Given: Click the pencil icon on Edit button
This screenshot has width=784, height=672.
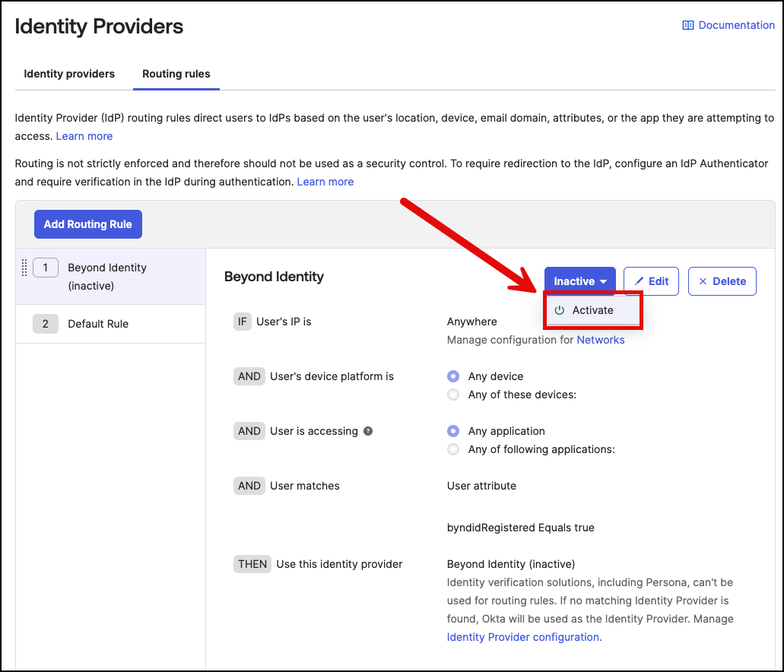Looking at the screenshot, I should pos(639,281).
